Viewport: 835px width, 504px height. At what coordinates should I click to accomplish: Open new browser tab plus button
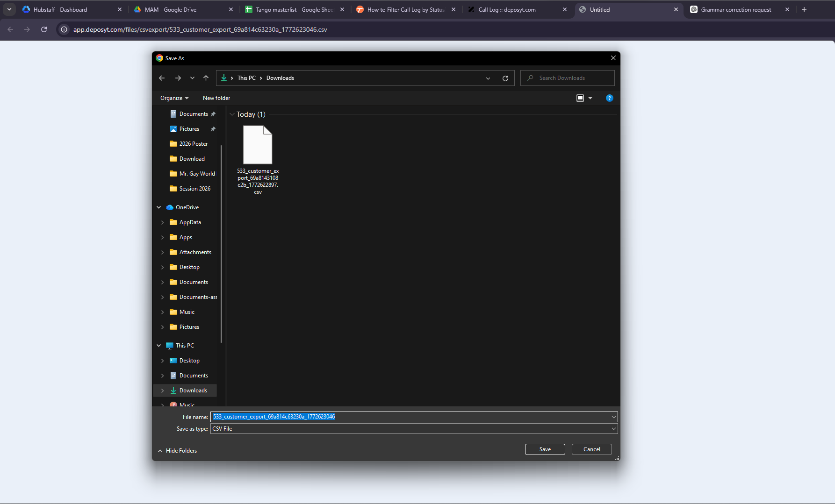point(804,9)
